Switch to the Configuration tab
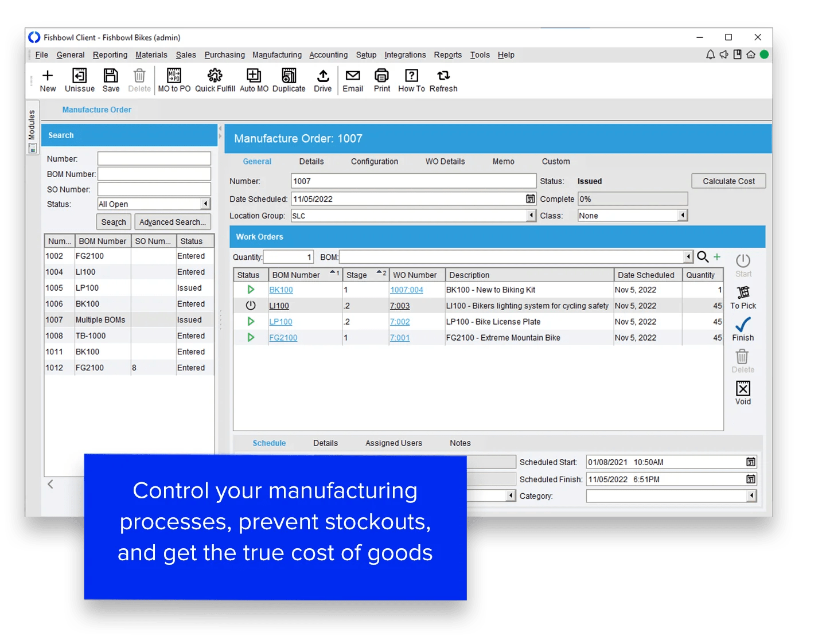826x644 pixels. [x=374, y=161]
